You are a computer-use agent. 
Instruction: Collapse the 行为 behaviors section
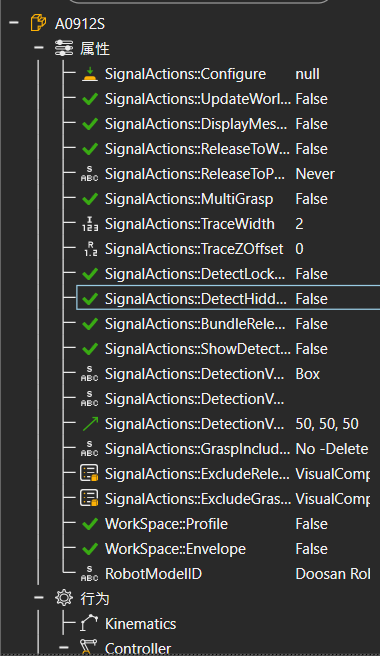pyautogui.click(x=39, y=598)
